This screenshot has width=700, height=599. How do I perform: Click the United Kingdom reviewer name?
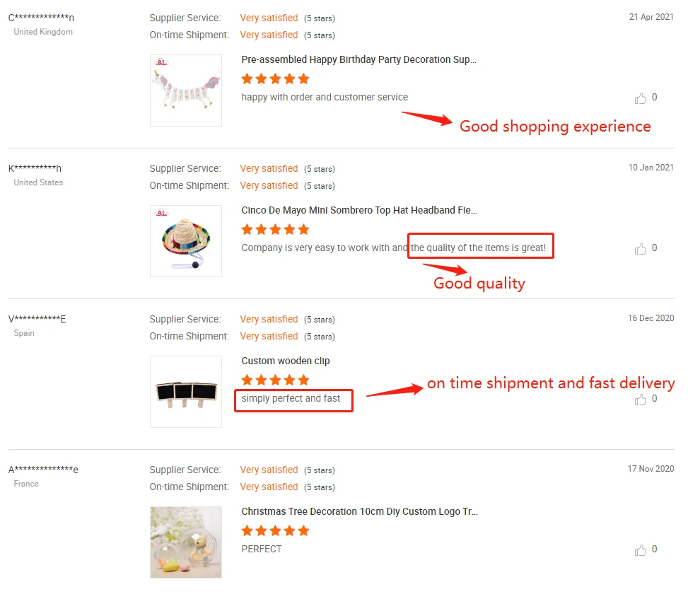click(x=41, y=18)
